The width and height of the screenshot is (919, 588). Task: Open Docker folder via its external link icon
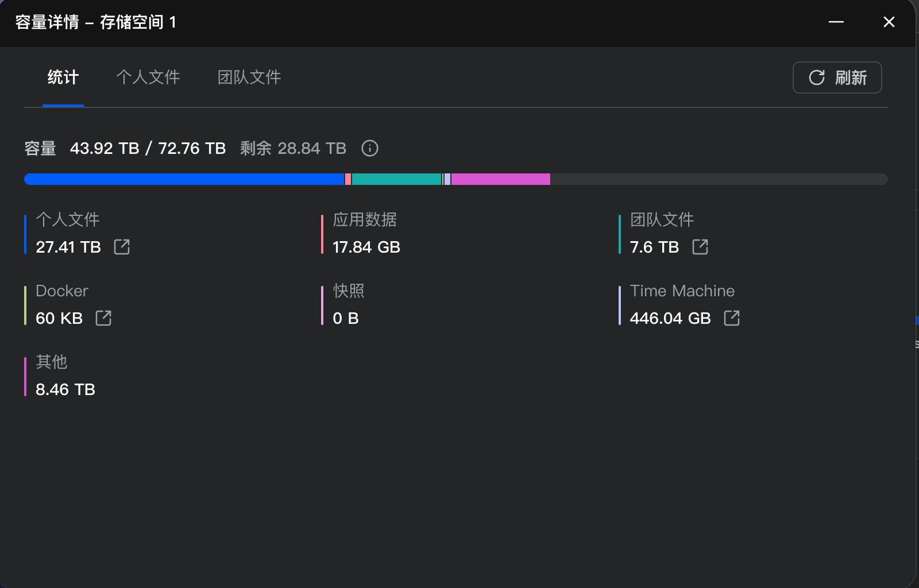pyautogui.click(x=103, y=318)
